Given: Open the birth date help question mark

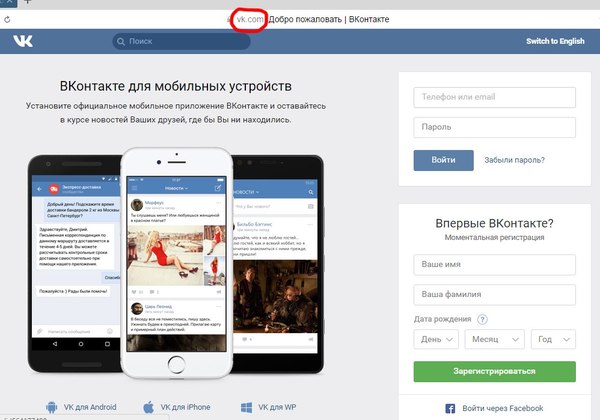Looking at the screenshot, I should (x=483, y=319).
